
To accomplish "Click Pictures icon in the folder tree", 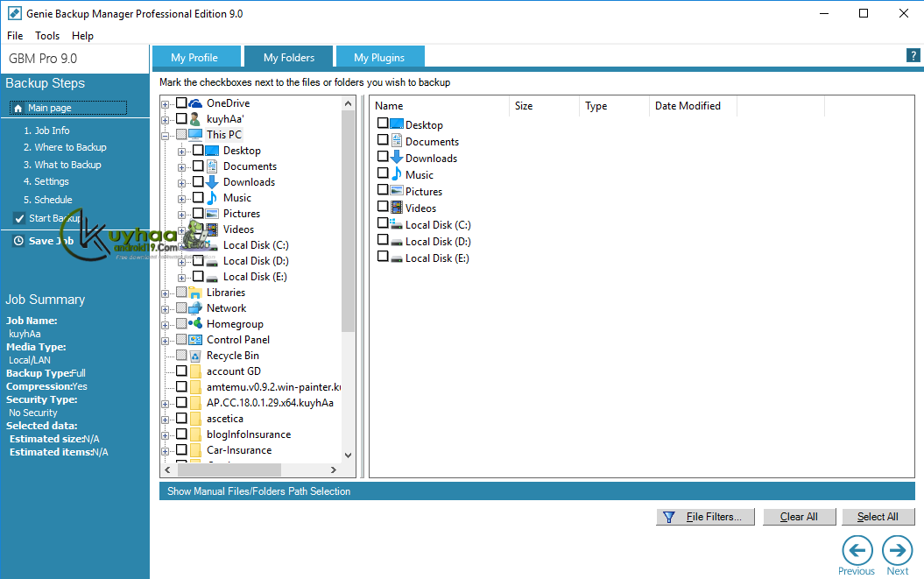I will [x=212, y=214].
